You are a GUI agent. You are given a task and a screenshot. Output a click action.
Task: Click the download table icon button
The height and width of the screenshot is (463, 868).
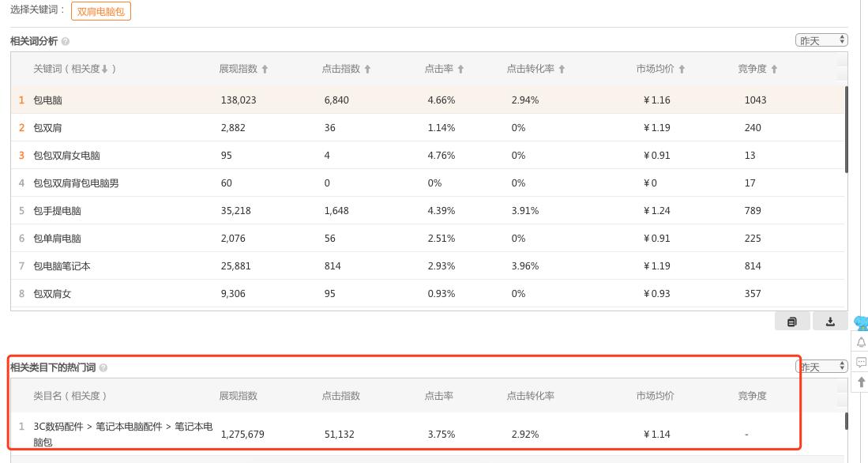830,322
